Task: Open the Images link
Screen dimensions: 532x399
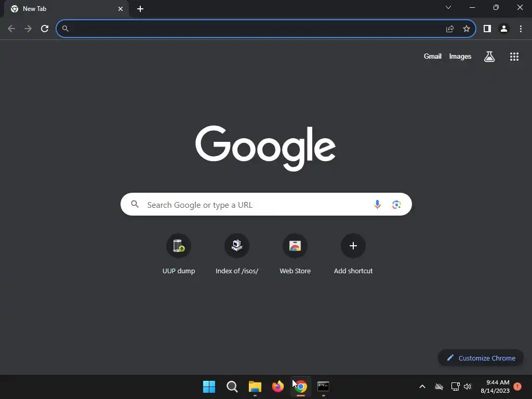Action: (x=460, y=56)
